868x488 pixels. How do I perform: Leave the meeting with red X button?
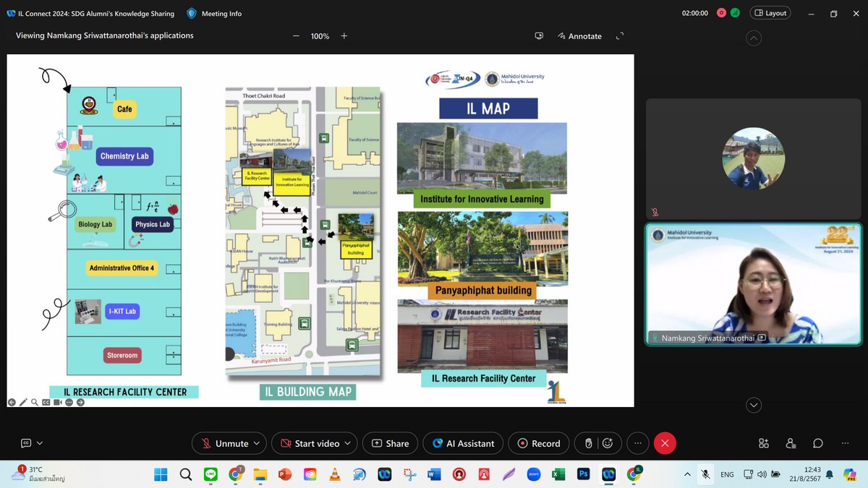pos(665,443)
